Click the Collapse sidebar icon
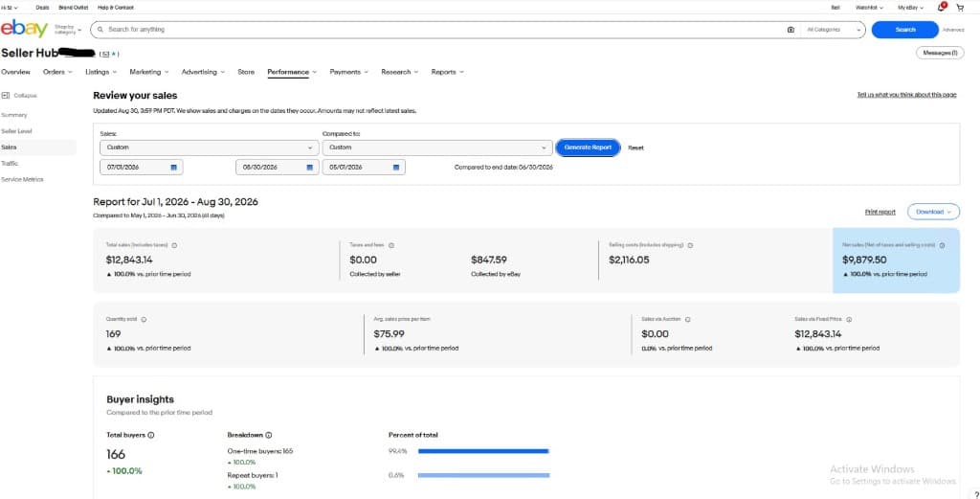Screen dimensions: 980x499 pos(5,96)
